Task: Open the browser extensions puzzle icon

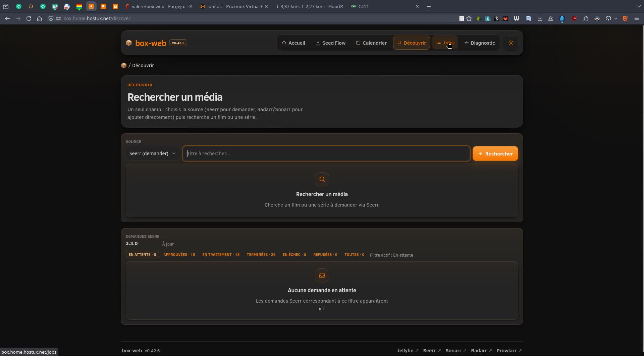Action: [586, 18]
